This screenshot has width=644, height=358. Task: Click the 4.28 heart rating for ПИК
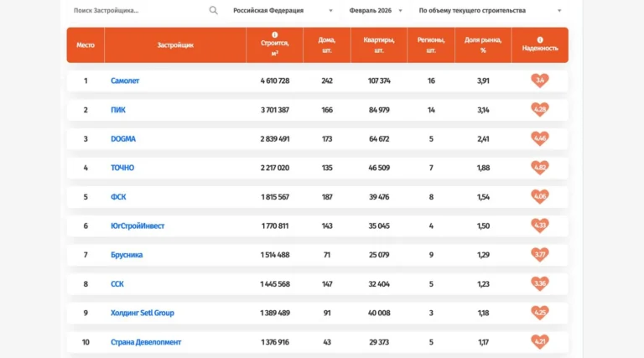point(540,110)
